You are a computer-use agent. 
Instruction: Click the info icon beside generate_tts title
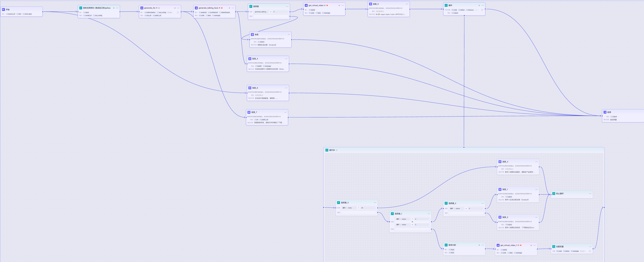tap(159, 8)
